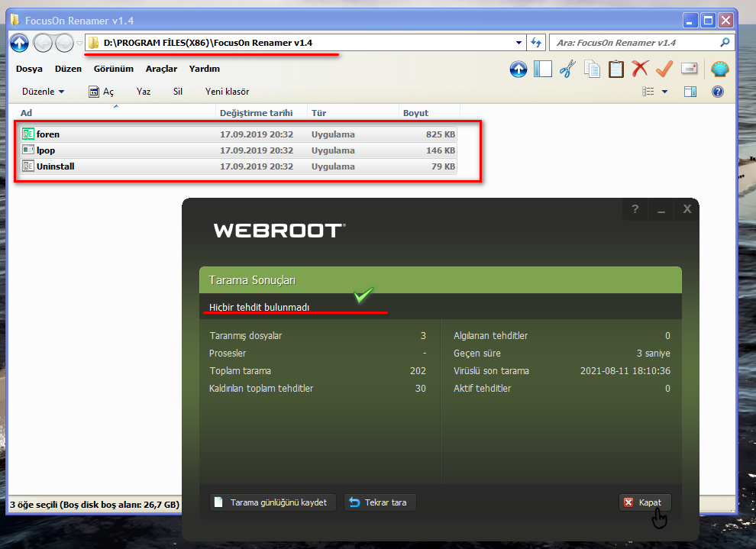
Task: Click the Yaz command
Action: pyautogui.click(x=144, y=92)
